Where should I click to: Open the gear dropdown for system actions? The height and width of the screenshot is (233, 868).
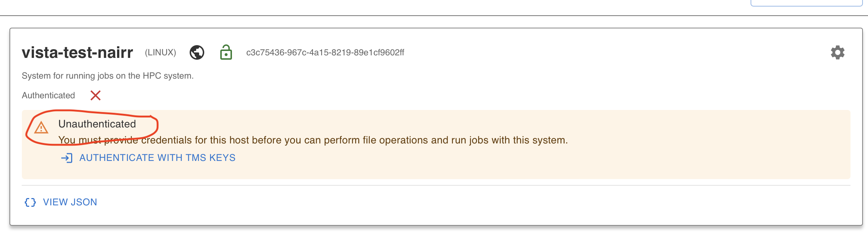pos(837,52)
